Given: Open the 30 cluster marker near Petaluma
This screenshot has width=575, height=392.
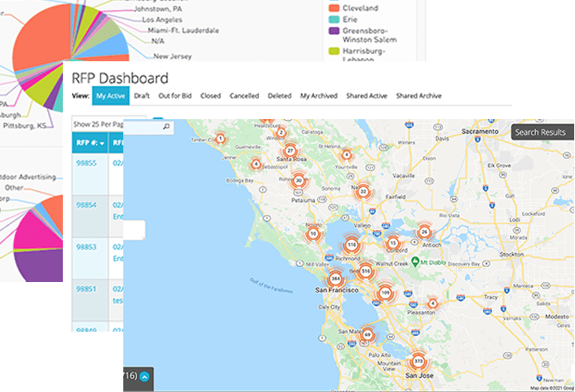Looking at the screenshot, I should coord(299,180).
